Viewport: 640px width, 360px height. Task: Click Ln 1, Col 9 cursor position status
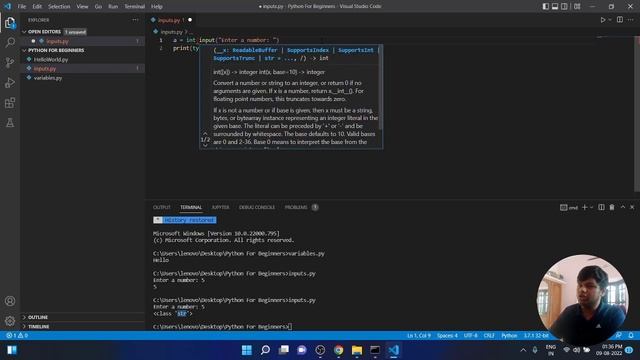(418, 336)
